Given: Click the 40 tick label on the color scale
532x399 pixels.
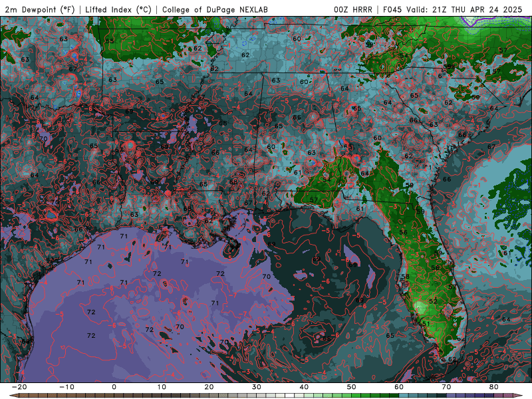Looking at the screenshot, I should [304, 387].
